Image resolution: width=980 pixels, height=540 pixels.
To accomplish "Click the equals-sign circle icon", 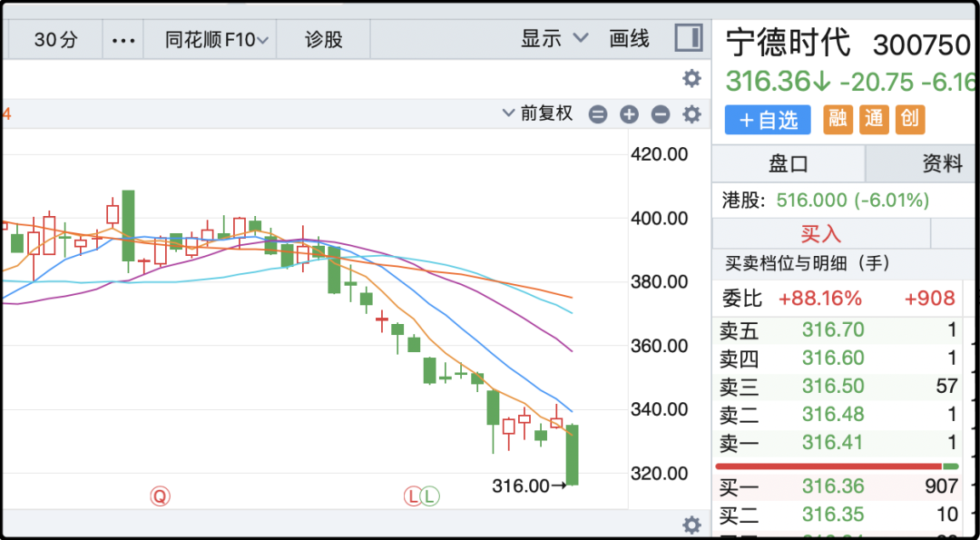I will point(598,114).
